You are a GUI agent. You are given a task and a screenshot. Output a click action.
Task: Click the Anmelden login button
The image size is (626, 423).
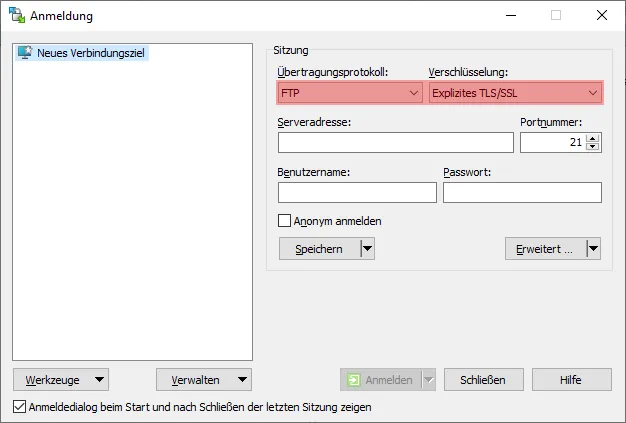tap(381, 380)
